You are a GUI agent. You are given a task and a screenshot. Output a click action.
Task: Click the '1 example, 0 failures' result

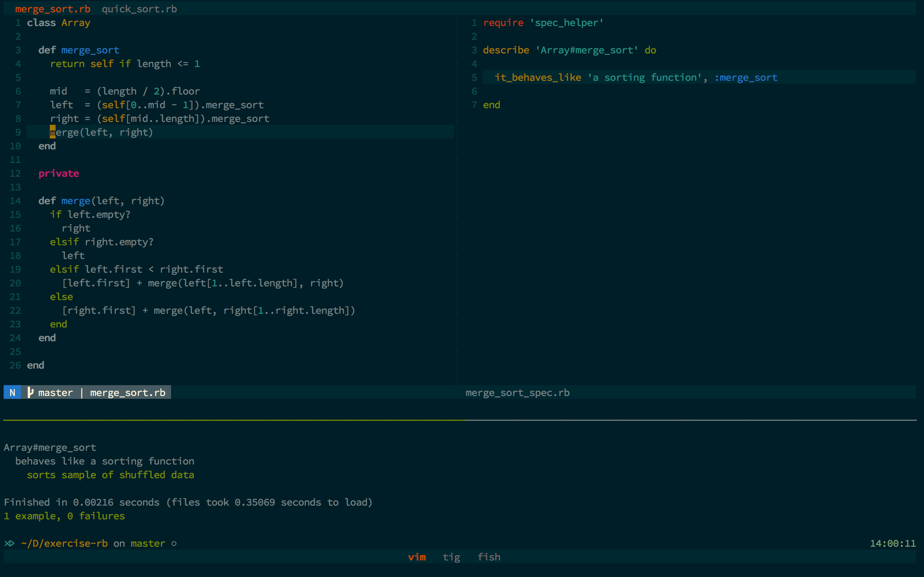click(x=64, y=516)
